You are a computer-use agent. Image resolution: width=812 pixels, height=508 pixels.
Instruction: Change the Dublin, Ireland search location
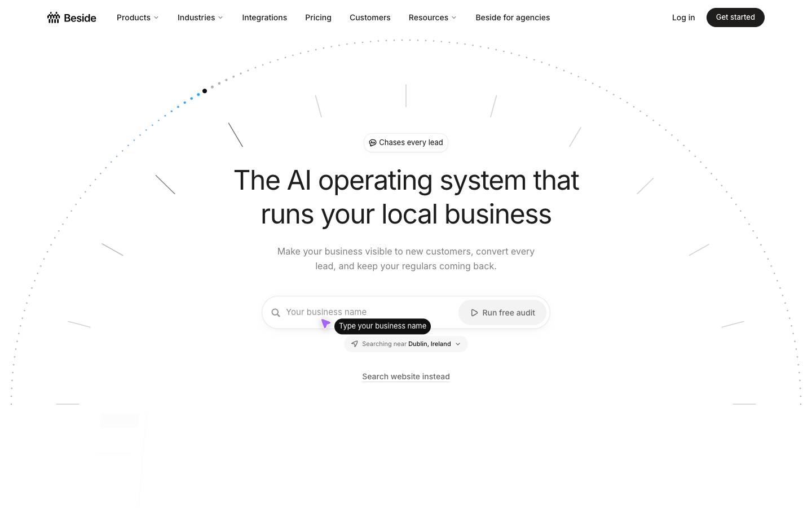click(x=406, y=344)
